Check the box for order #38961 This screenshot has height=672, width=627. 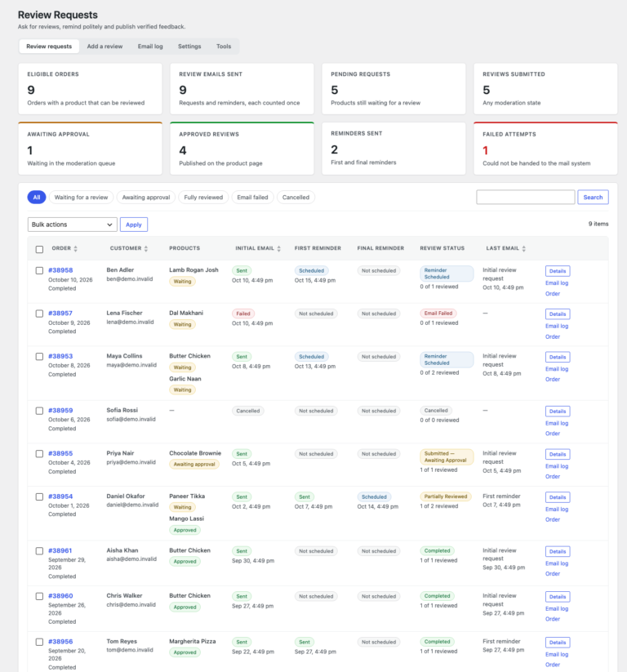click(39, 551)
